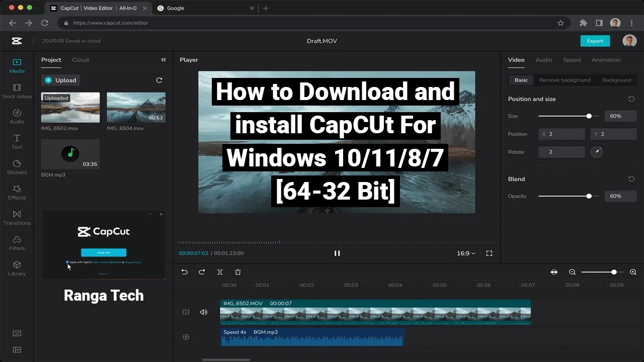Select the BGM.mp3 audio thumbnail
This screenshot has height=362, width=644.
70,154
